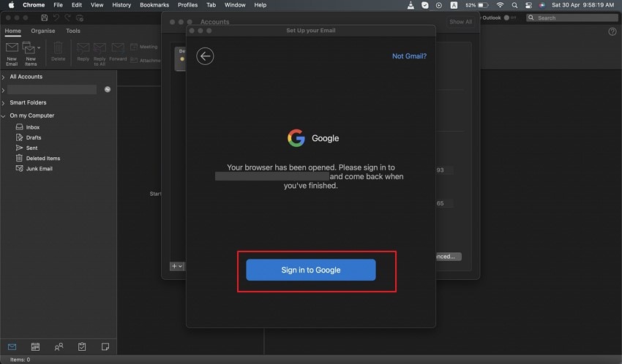The height and width of the screenshot is (364, 622).
Task: Click the Save icon in Outlook title bar
Action: coord(45,18)
